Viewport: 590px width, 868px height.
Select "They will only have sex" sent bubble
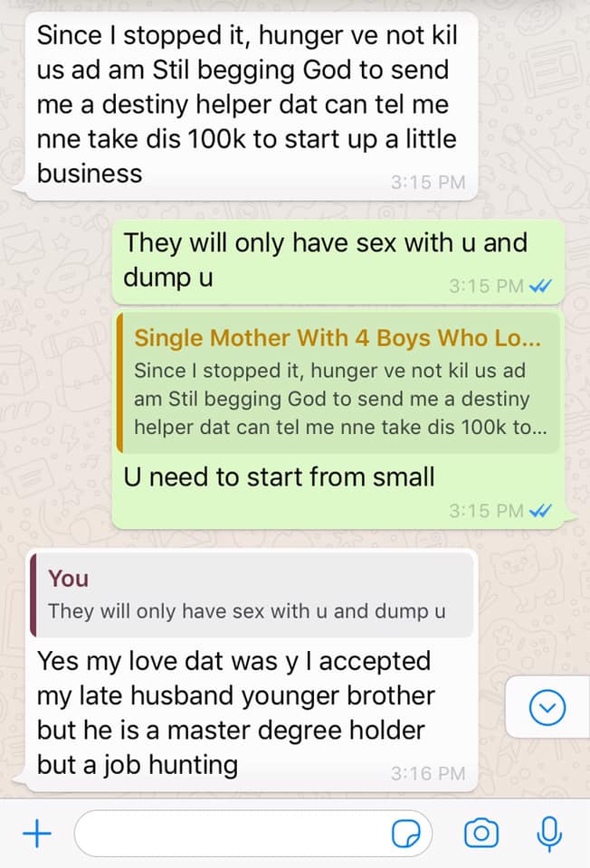tap(338, 262)
